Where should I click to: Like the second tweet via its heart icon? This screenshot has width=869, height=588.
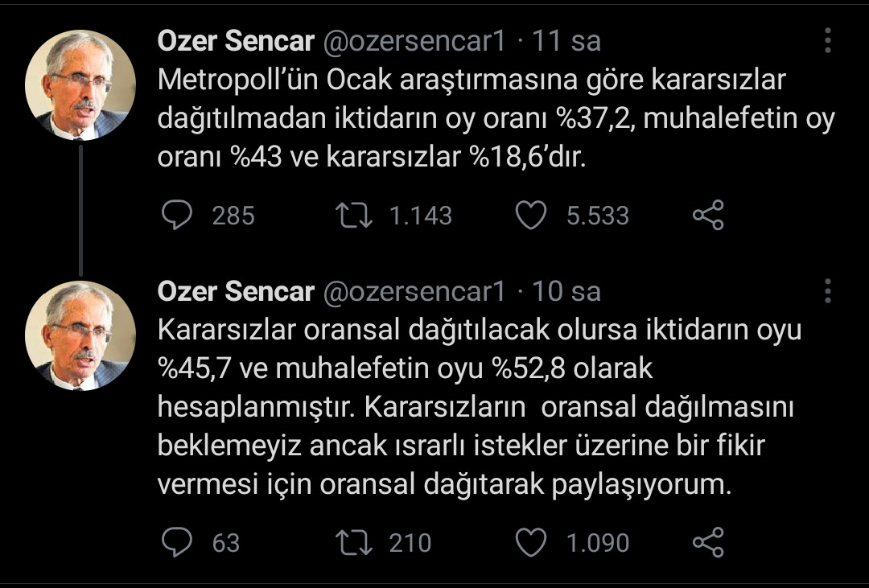531,542
